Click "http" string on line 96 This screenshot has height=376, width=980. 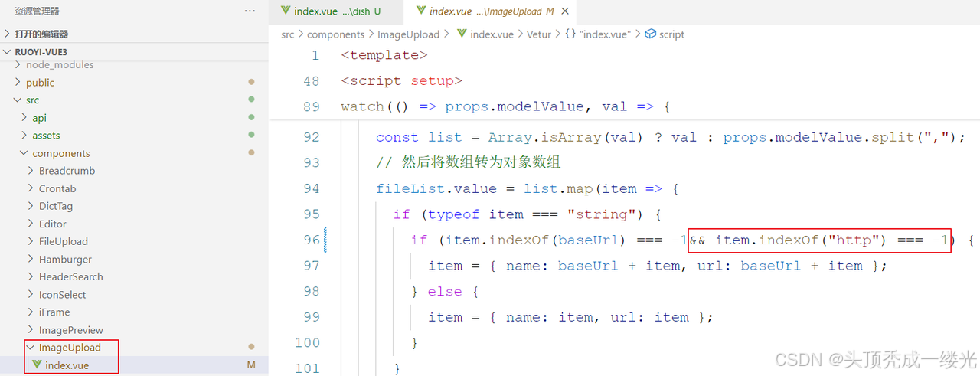coord(854,240)
